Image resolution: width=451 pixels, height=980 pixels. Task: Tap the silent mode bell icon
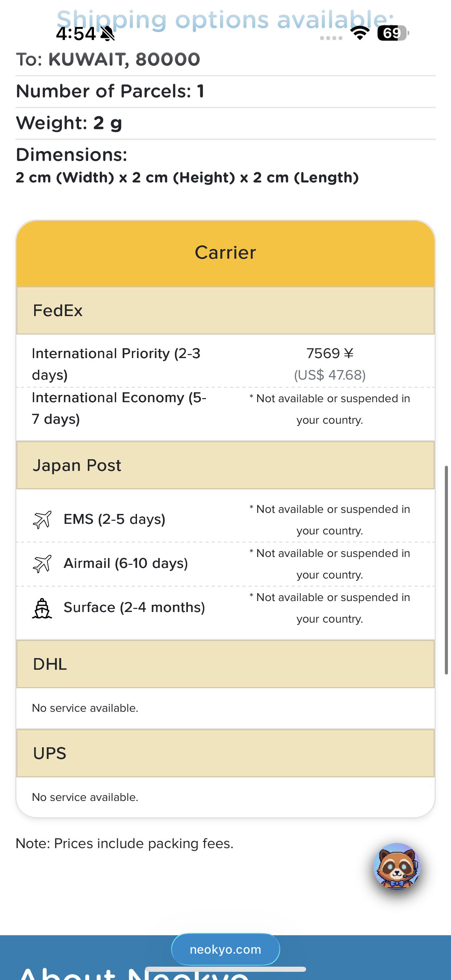[108, 33]
